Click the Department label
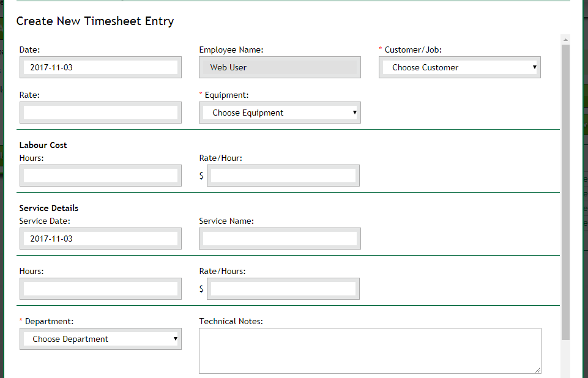 coord(49,321)
